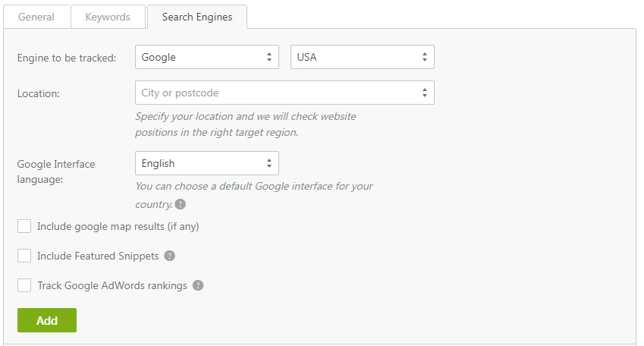Click the 'Track Google AdWords rankings' label
644x346 pixels.
click(112, 285)
